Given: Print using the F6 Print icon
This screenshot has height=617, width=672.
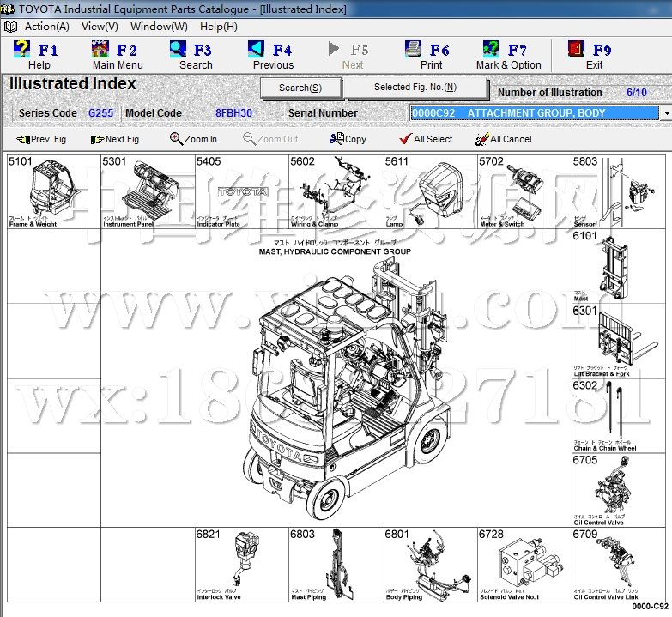Looking at the screenshot, I should pos(414,50).
